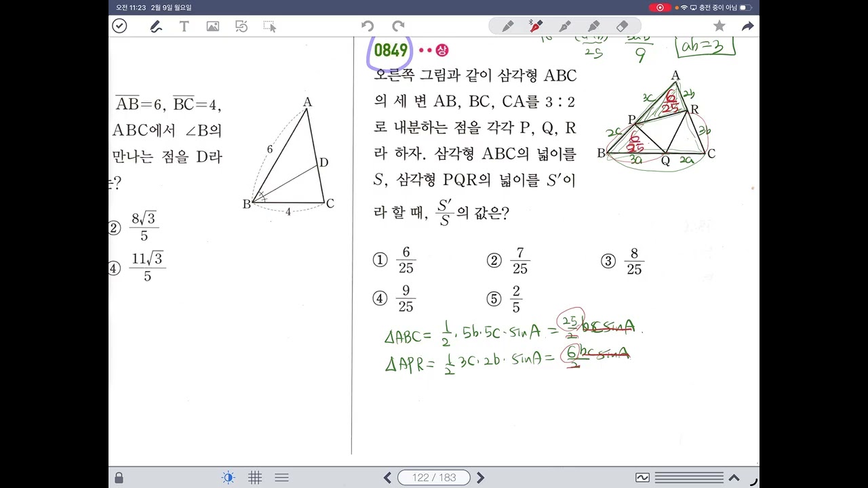Viewport: 868px width, 488px height.
Task: Open the list outline view
Action: pyautogui.click(x=282, y=478)
